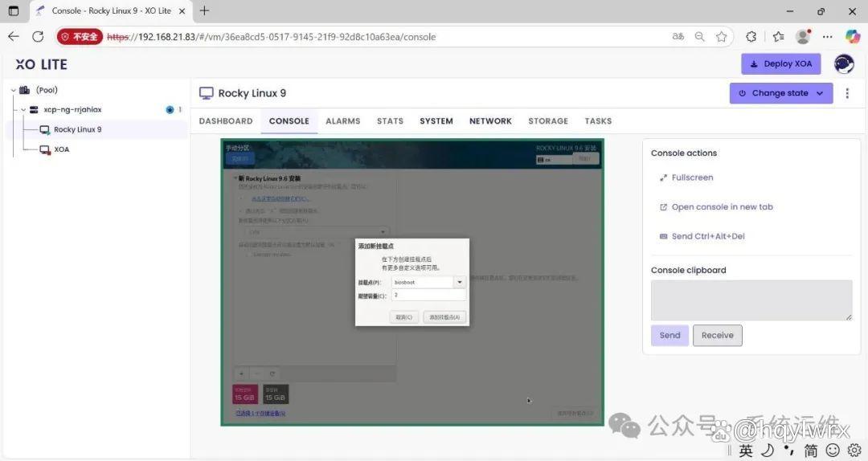Viewport: 868px width, 461px height.
Task: Open the read aloud/translate icon in the address bar
Action: (678, 36)
